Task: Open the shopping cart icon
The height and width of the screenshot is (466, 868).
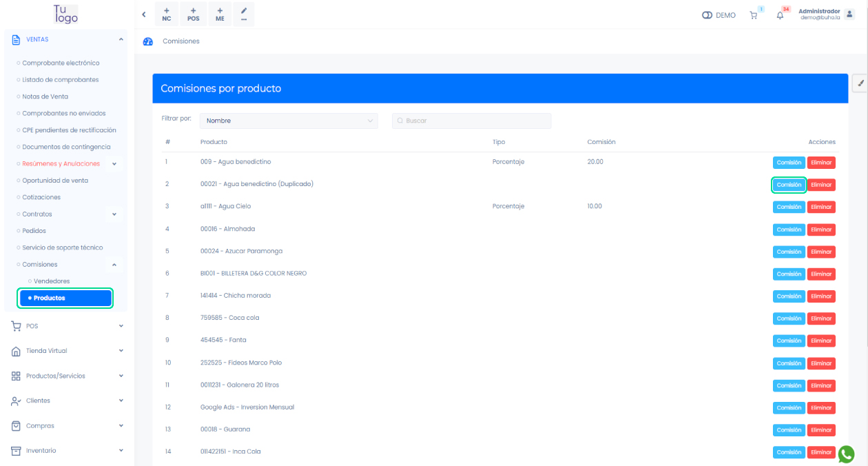Action: click(754, 15)
